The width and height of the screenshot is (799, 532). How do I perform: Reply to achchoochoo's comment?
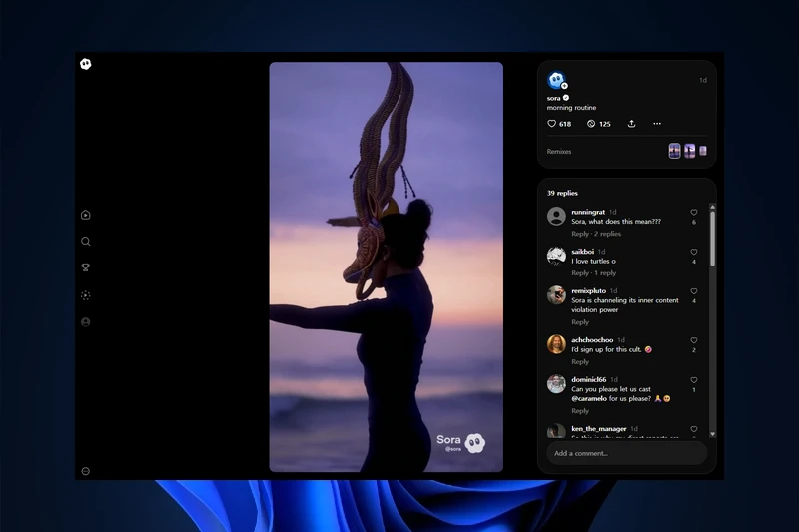(580, 362)
